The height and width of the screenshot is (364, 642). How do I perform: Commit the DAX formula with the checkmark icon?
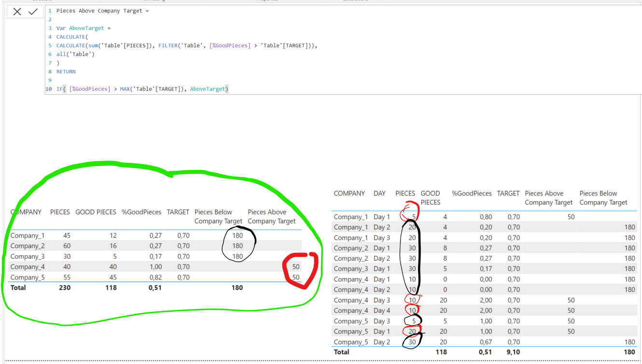[33, 12]
